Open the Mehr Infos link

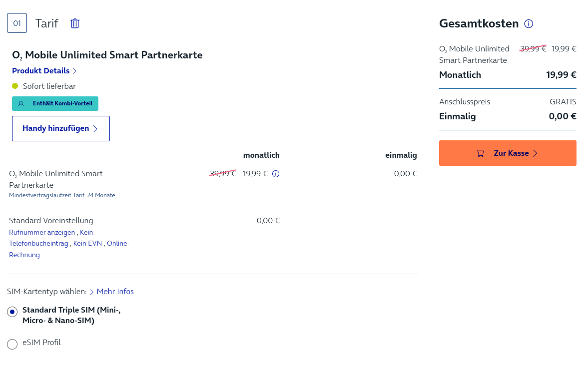click(x=115, y=292)
